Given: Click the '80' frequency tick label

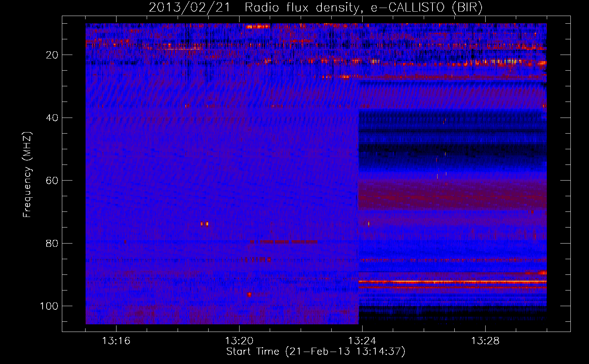Looking at the screenshot, I should 52,243.
